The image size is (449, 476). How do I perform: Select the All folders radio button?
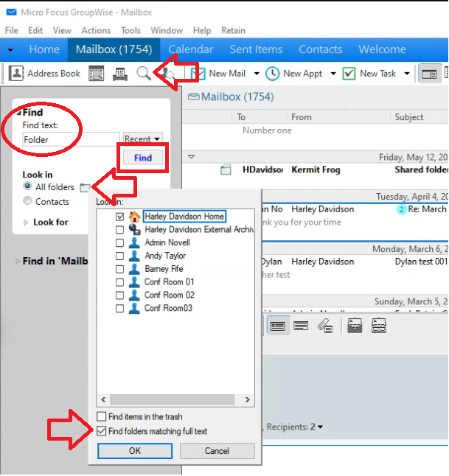click(x=27, y=186)
